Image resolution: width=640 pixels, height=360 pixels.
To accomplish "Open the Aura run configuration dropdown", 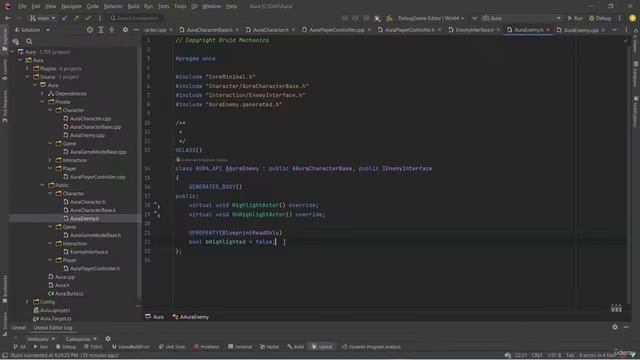I will point(522,18).
